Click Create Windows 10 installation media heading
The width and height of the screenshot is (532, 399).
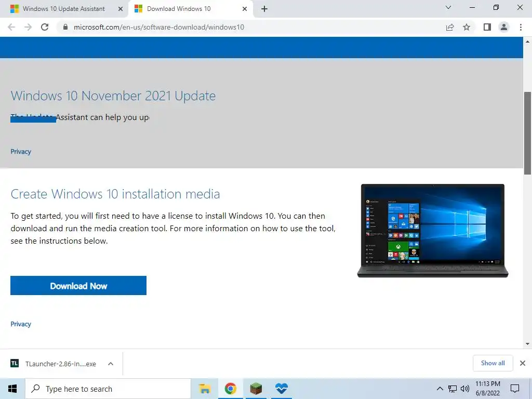coord(115,194)
